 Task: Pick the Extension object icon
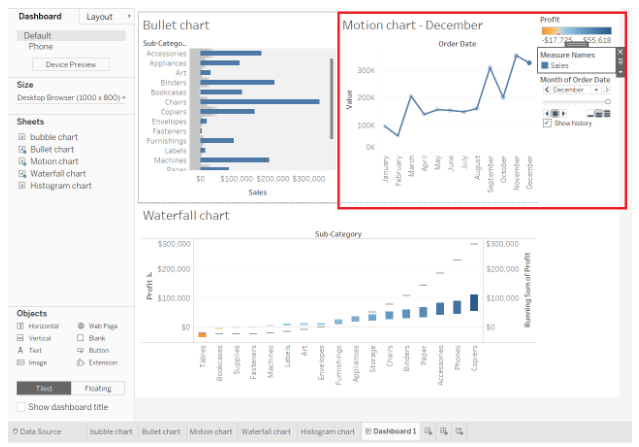(80, 362)
